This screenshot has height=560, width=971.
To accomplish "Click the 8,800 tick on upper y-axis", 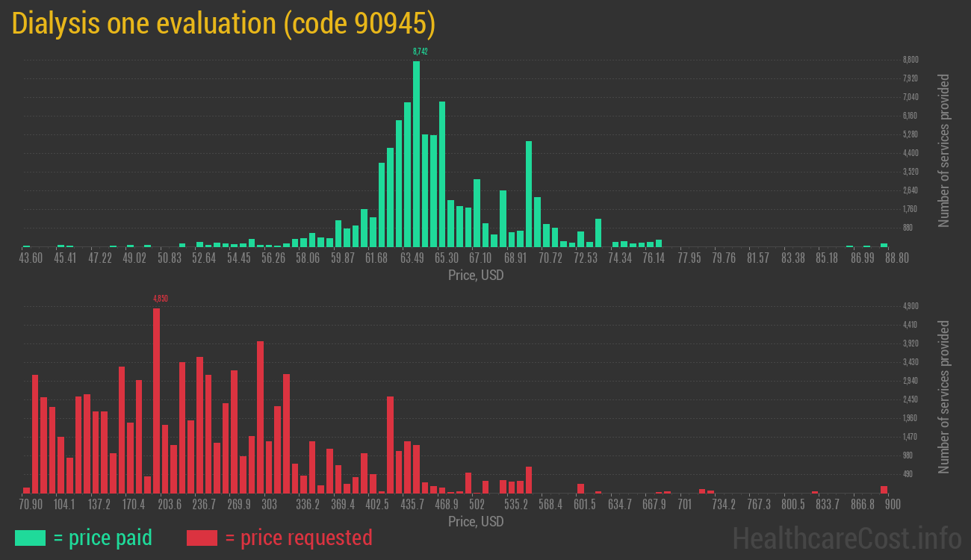I will 910,60.
